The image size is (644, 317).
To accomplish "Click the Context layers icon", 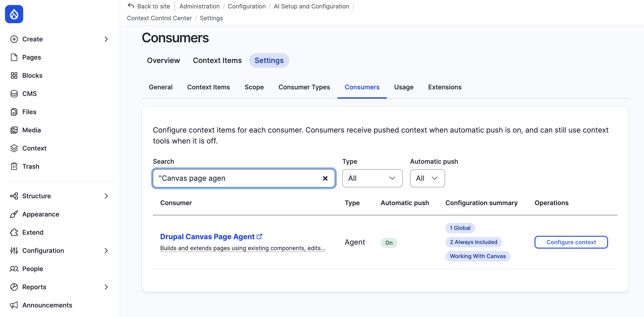I will coord(14,148).
